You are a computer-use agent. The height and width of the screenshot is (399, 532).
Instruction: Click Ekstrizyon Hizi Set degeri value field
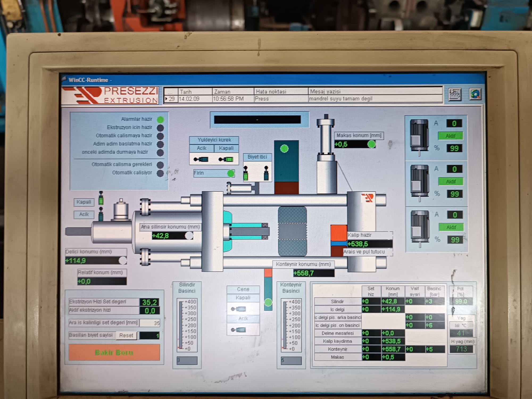coord(149,302)
